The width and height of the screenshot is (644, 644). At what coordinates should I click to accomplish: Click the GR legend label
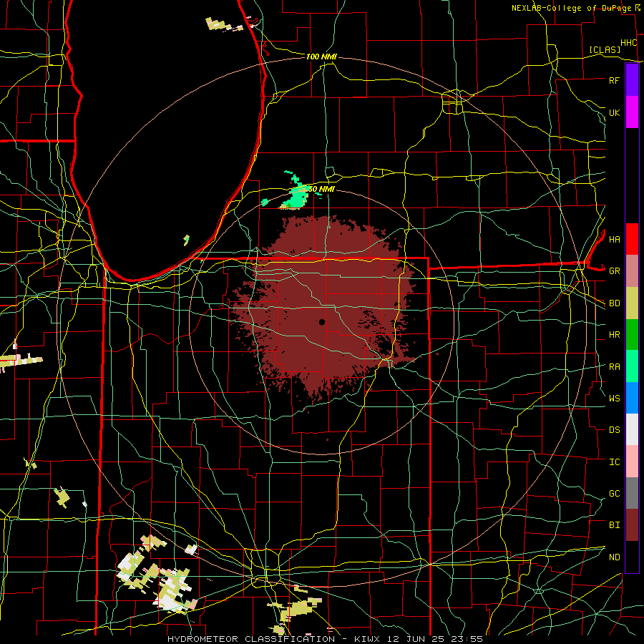click(614, 271)
